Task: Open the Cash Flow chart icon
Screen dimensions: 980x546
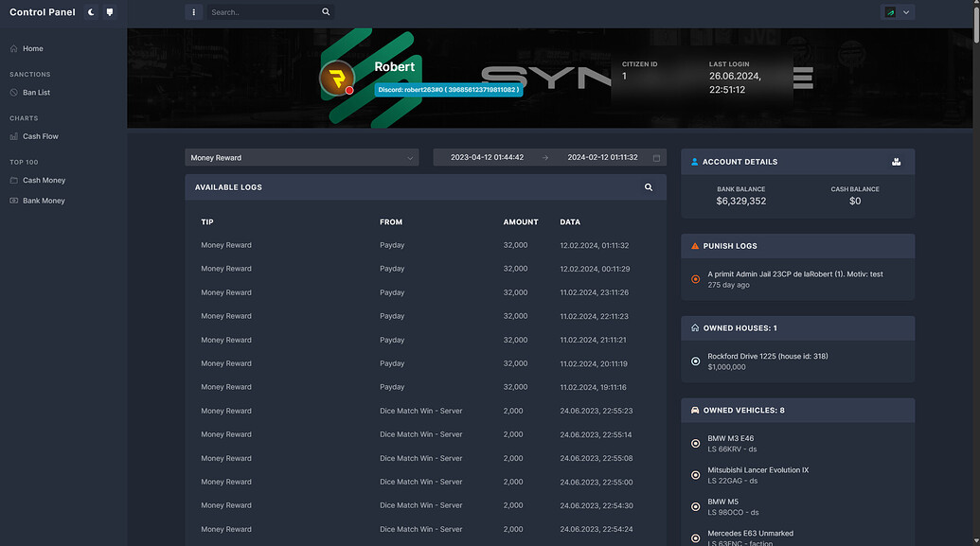Action: pos(12,135)
